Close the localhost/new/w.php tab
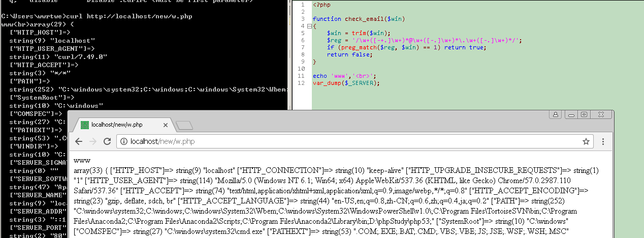Image resolution: width=644 pixels, height=238 pixels. point(166,124)
